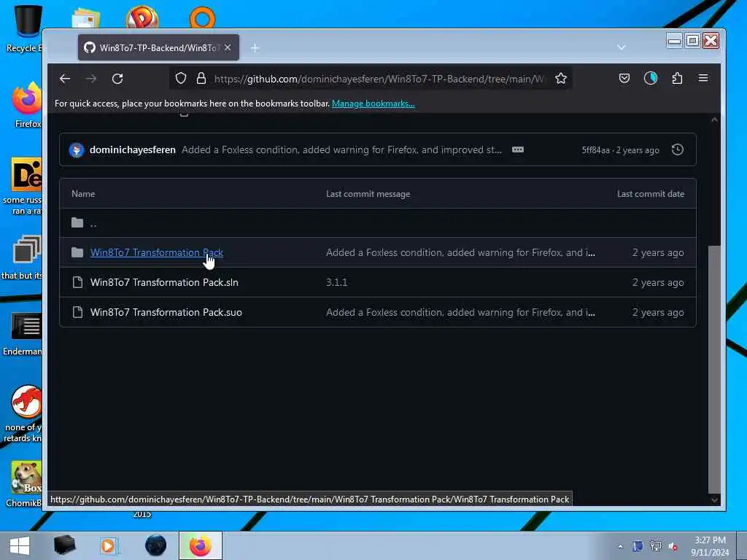Bookmark this page with the star icon
Screen dimensions: 747x560
(561, 78)
